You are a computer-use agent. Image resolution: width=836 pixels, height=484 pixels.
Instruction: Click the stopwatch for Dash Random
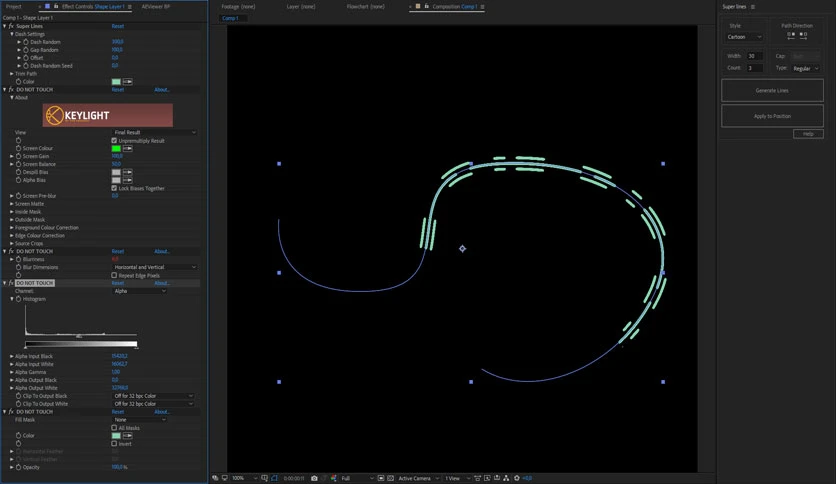[x=26, y=42]
